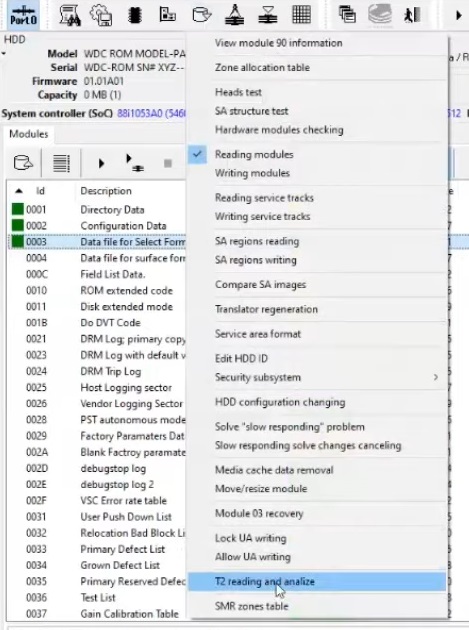Click the Port 0 icon in toolbar
The height and width of the screenshot is (630, 469).
coord(23,15)
